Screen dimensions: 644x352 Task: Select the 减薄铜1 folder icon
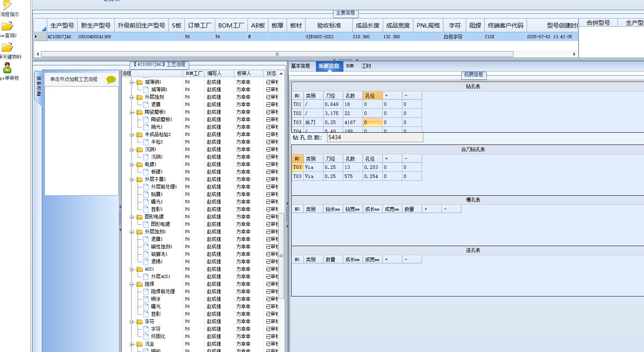(x=140, y=82)
